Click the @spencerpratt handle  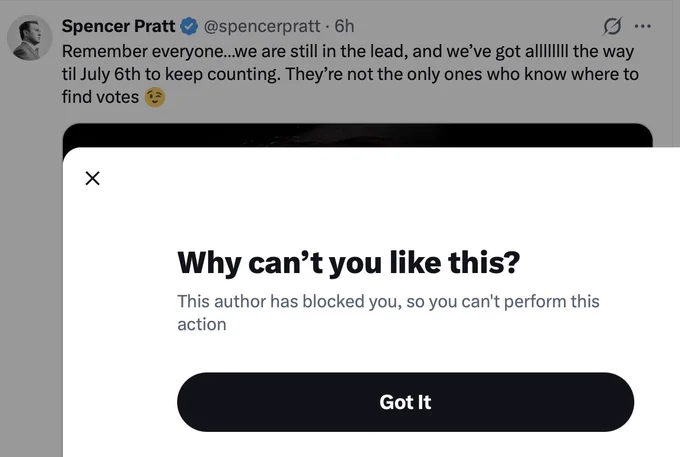[262, 26]
